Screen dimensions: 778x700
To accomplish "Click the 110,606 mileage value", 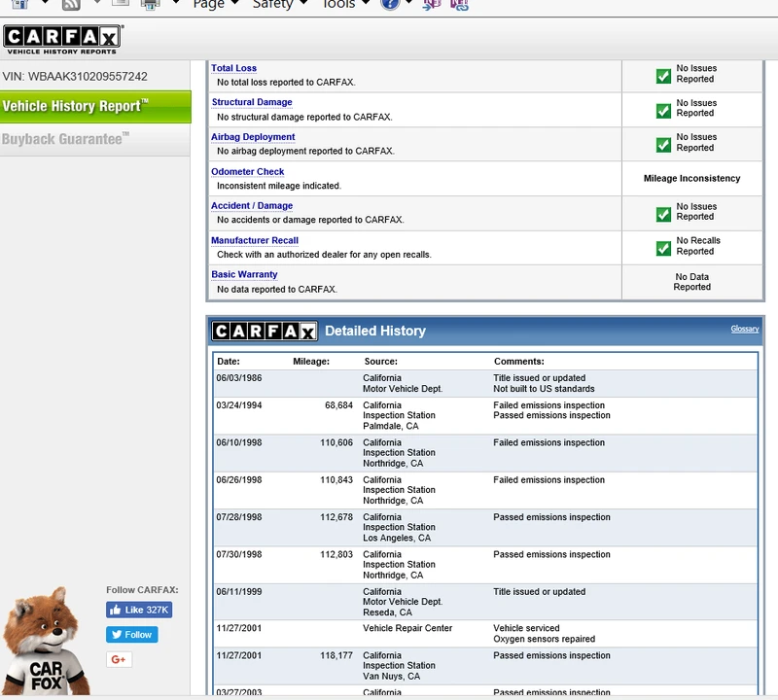I will (x=336, y=442).
